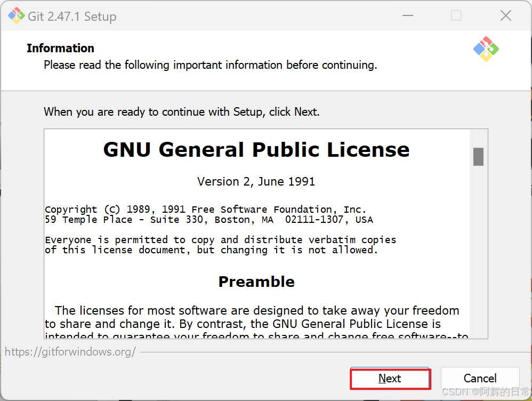Click the Version 2, June 1991 text
The image size is (532, 401).
tap(256, 182)
